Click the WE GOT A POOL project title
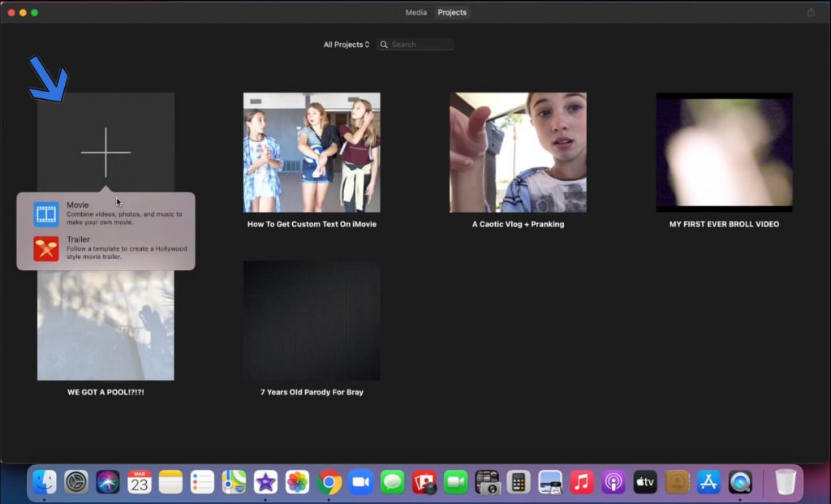The height and width of the screenshot is (504, 831). (x=105, y=392)
